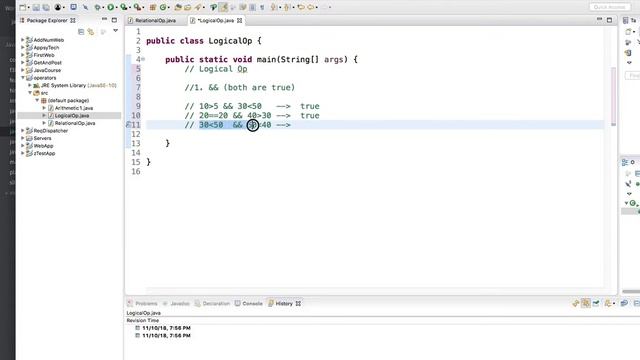Click the External Tools run icon
The height and width of the screenshot is (360, 640).
click(137, 7)
